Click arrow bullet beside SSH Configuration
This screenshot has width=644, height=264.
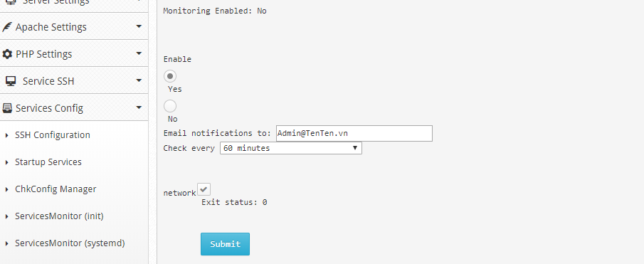tap(7, 135)
